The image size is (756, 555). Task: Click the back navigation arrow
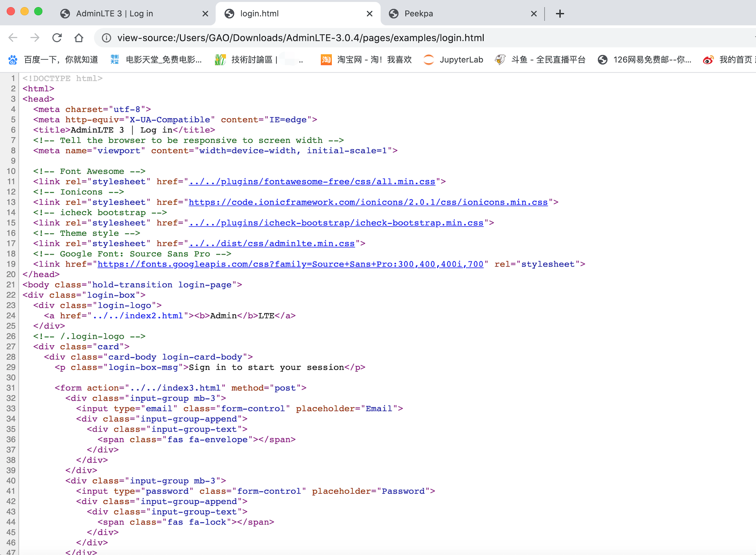tap(12, 38)
